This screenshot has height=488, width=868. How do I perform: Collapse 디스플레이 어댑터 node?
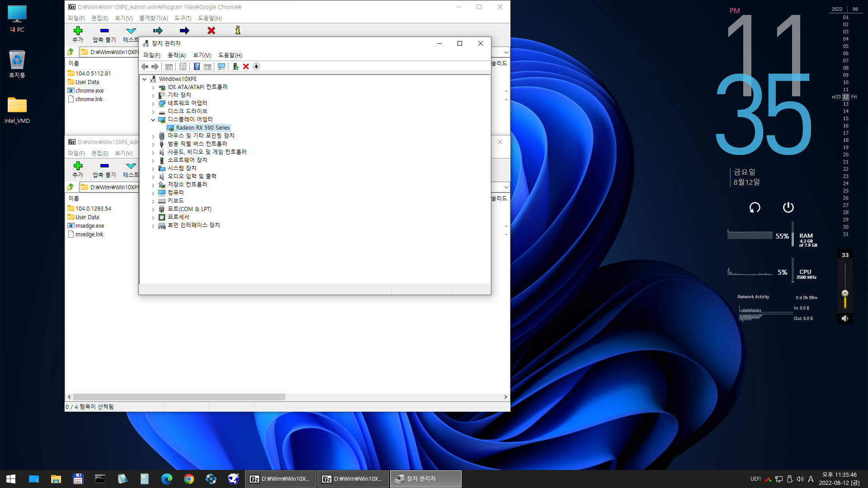point(153,120)
